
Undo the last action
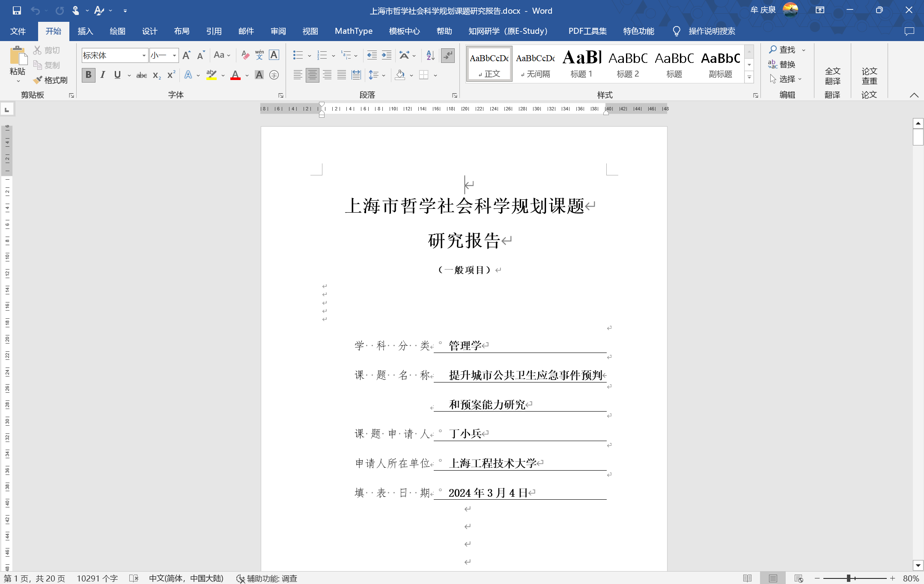click(x=35, y=10)
